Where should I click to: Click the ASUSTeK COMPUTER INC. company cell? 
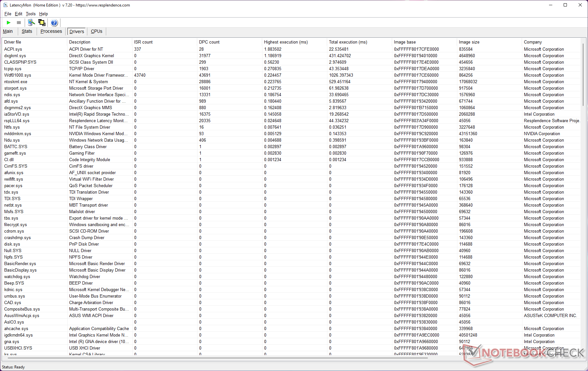point(550,315)
